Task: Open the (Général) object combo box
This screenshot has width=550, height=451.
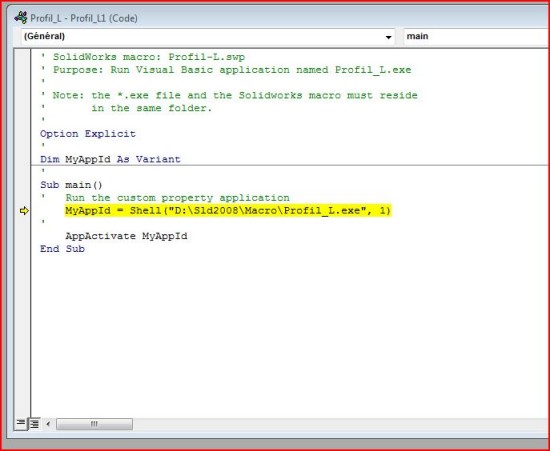Action: tap(208, 36)
